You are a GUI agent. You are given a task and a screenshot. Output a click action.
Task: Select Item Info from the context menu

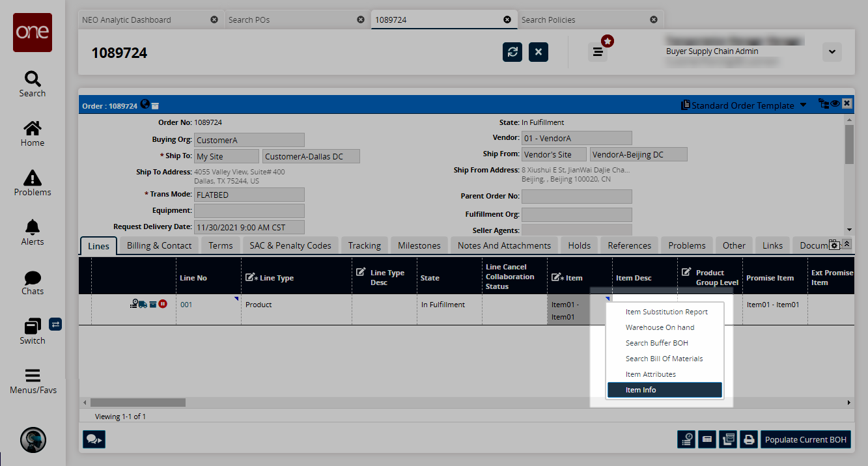pos(664,390)
